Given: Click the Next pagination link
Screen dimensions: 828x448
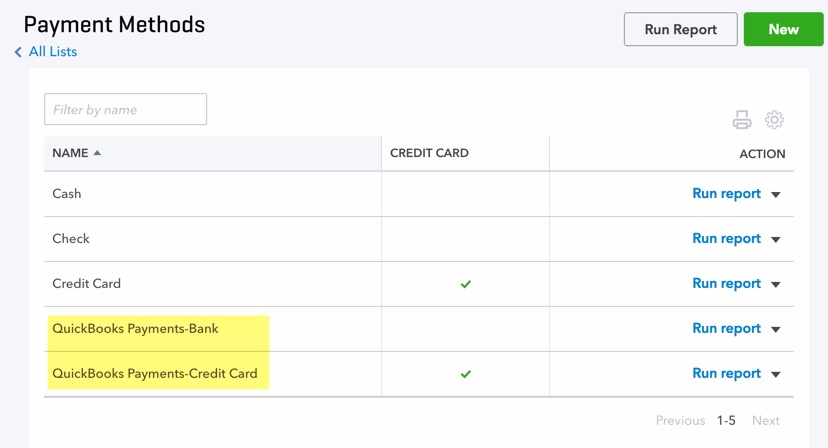Looking at the screenshot, I should click(766, 421).
